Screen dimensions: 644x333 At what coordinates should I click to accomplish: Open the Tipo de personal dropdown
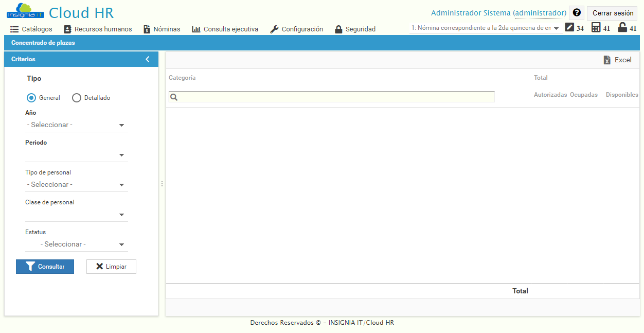[x=122, y=184]
